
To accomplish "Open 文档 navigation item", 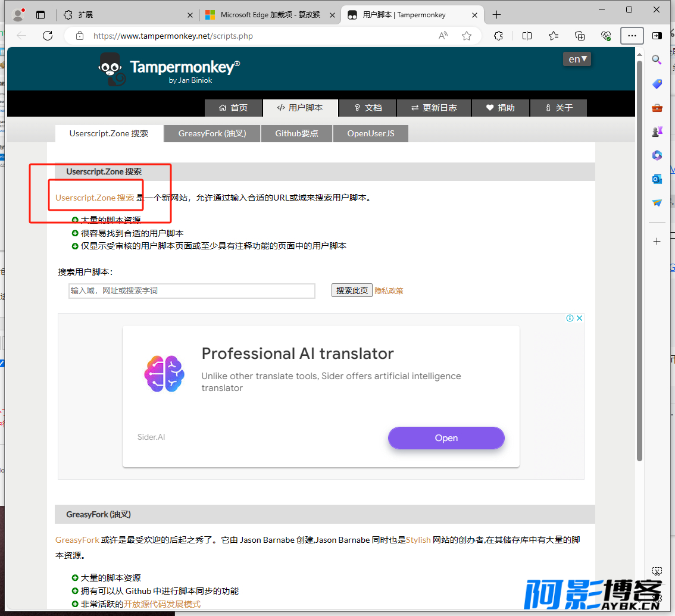I will [368, 108].
